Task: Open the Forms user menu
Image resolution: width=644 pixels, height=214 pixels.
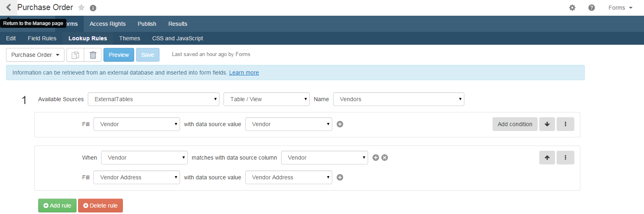Action: [x=620, y=8]
